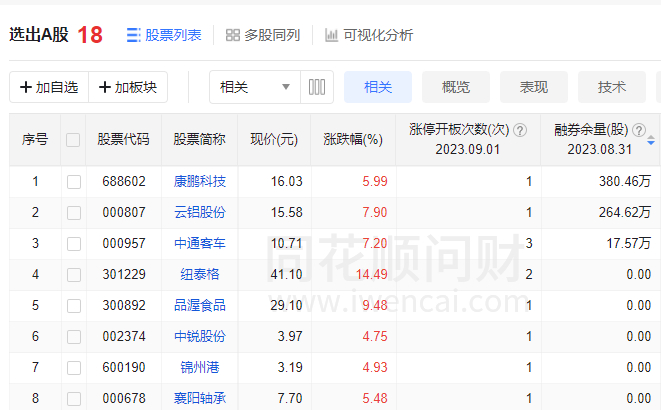Open the 品渥食品 stock link
The image size is (661, 410).
200,305
